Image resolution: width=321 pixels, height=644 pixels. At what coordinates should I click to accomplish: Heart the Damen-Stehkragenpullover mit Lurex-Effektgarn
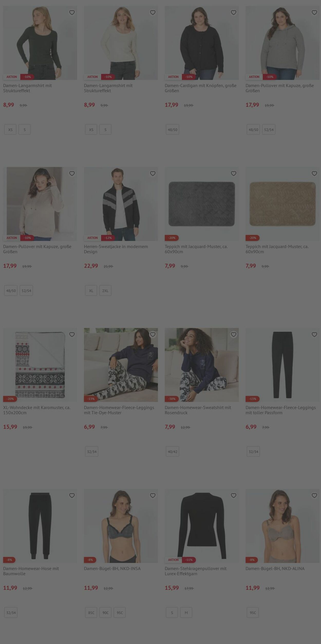233,495
